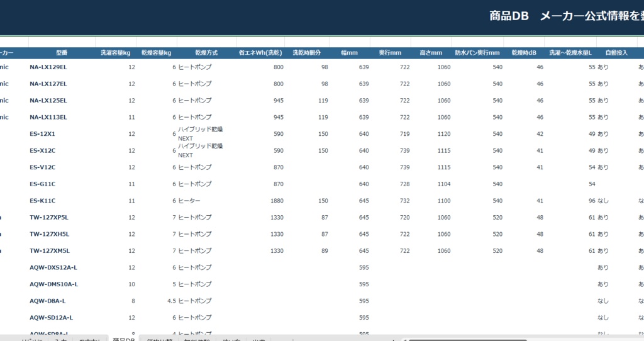644x341 pixels.
Task: Click the 奥行mm column header
Action: pyautogui.click(x=390, y=53)
